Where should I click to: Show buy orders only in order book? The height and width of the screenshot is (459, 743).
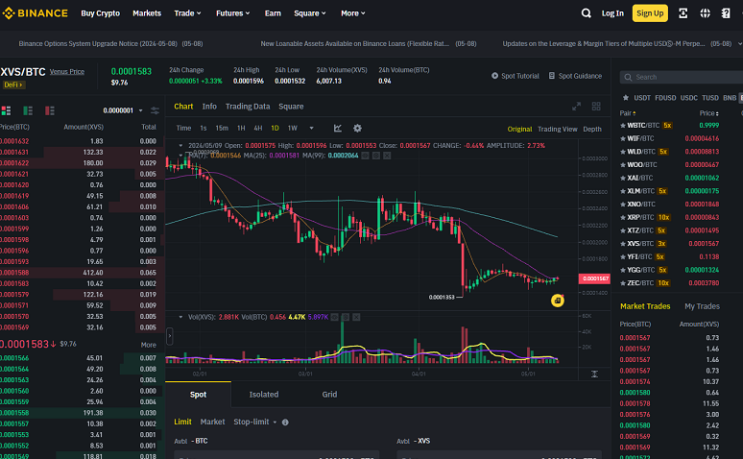pos(28,110)
